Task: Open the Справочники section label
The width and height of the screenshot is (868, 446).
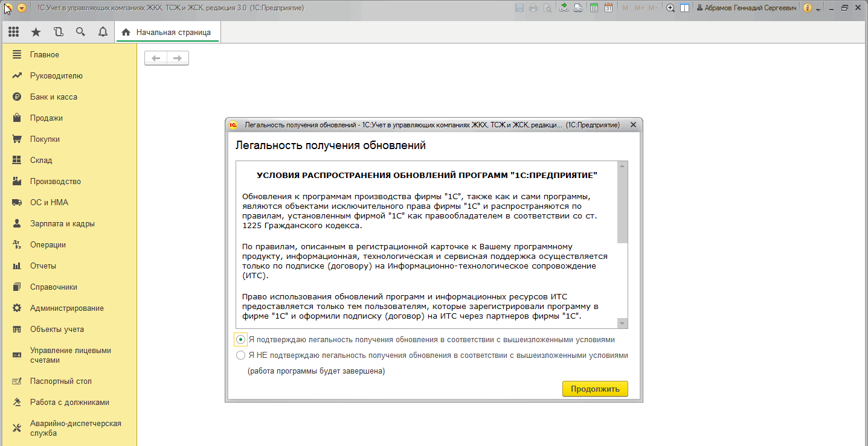Action: 54,287
